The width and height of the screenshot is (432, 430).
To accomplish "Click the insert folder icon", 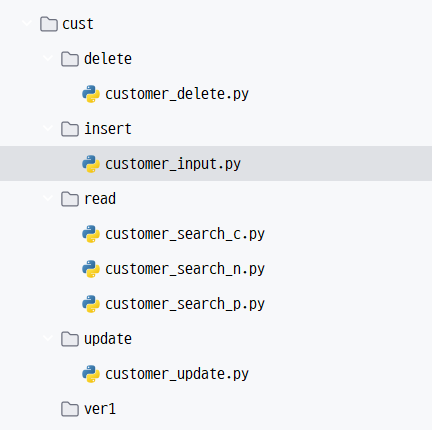I will click(x=70, y=129).
